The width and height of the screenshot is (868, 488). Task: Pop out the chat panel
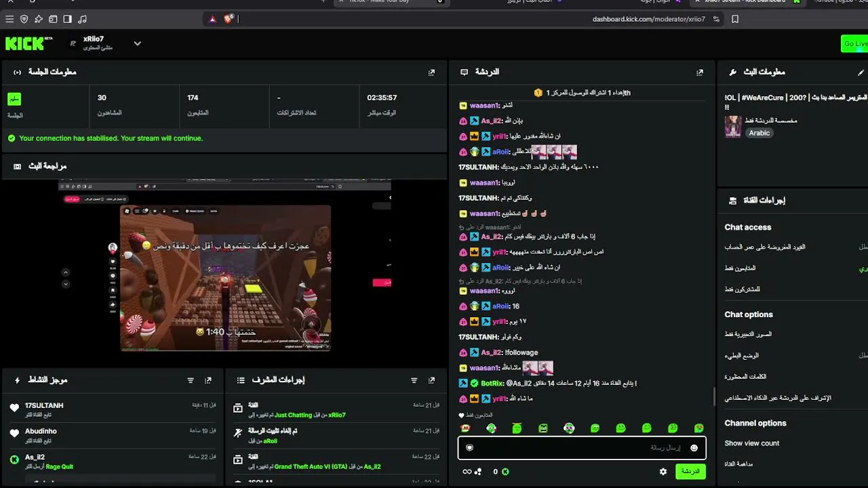click(x=700, y=72)
